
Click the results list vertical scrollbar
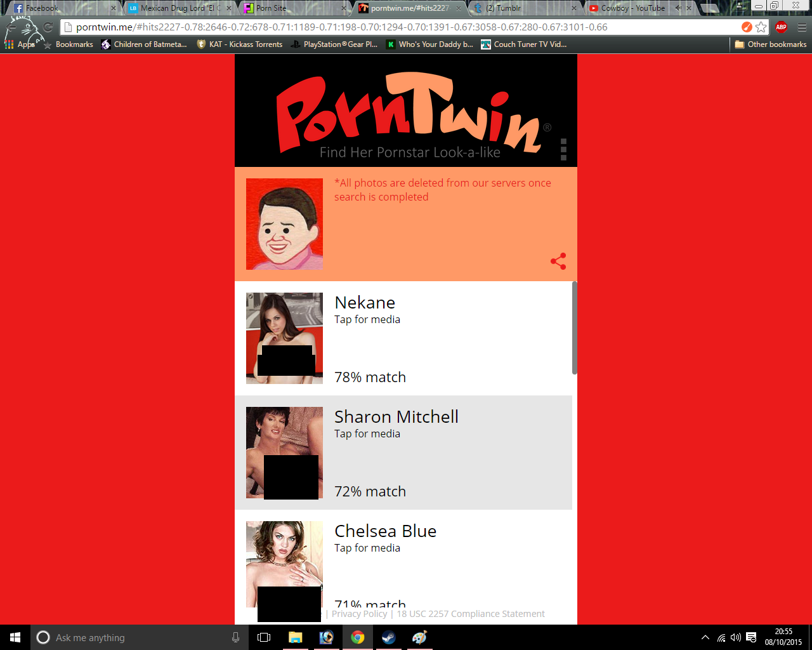point(574,328)
